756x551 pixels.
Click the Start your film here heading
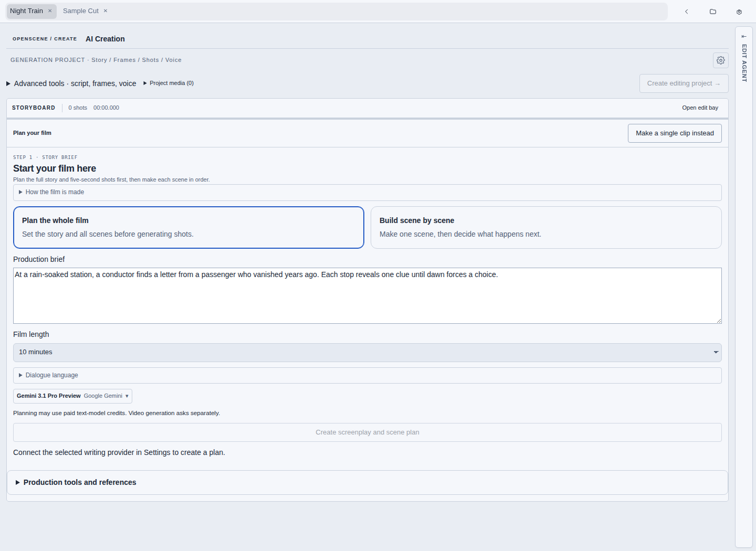coord(55,168)
